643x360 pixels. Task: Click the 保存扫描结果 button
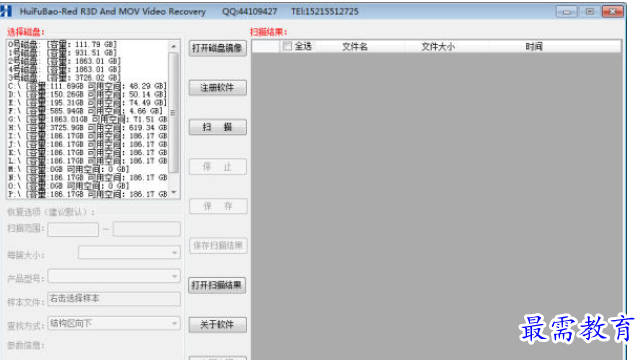pos(218,246)
